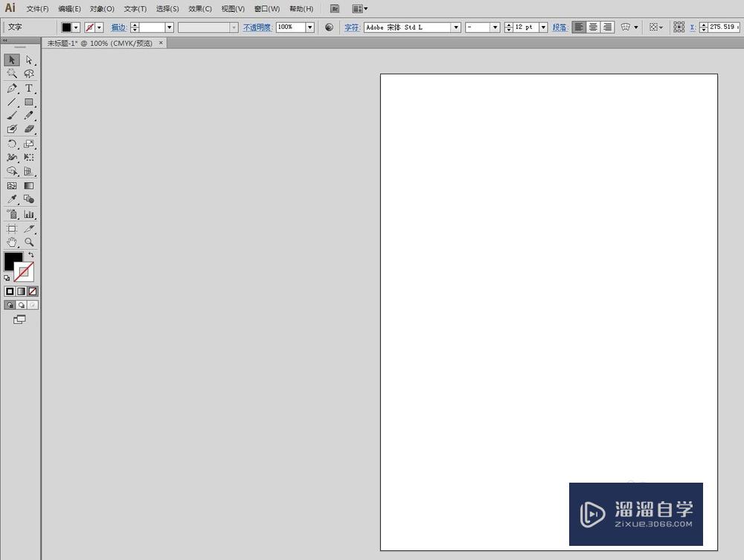Select the Blob Brush tool

click(x=12, y=129)
